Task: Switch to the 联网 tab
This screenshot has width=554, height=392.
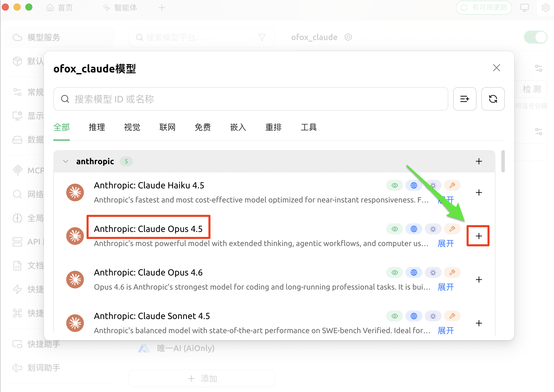Action: tap(167, 127)
